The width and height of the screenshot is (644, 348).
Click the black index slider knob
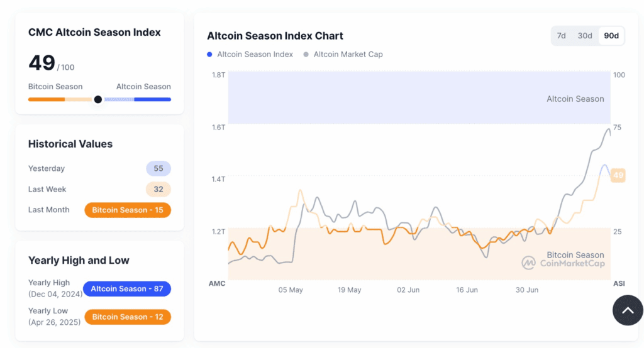[97, 99]
